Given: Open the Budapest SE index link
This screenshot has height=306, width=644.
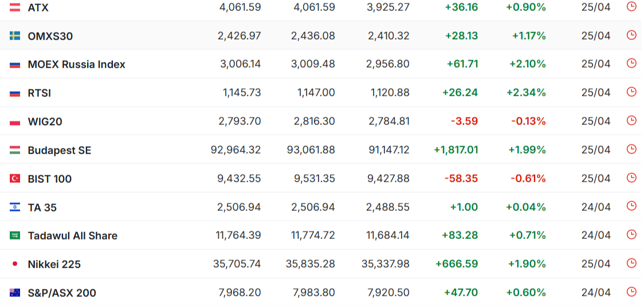Looking at the screenshot, I should coord(60,150).
